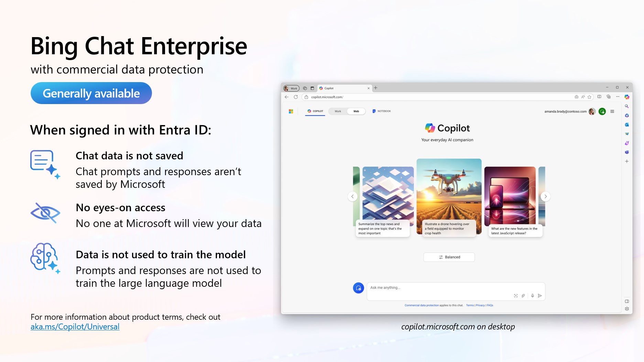Show the next suggestion card

click(x=546, y=196)
